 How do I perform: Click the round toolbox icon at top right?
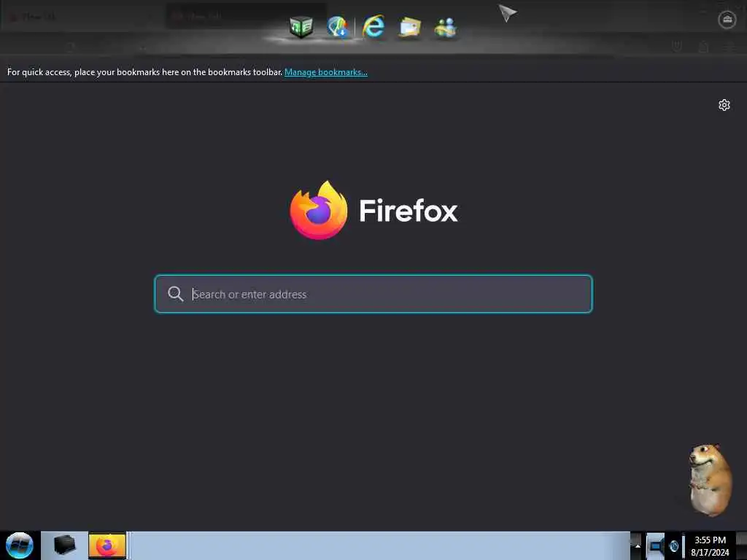click(x=727, y=20)
